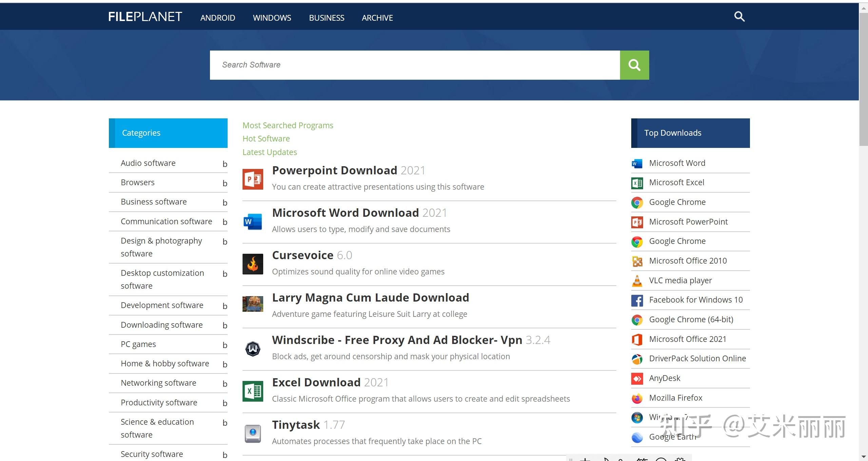Select the AnyDesk icon in Top Downloads

click(x=637, y=378)
